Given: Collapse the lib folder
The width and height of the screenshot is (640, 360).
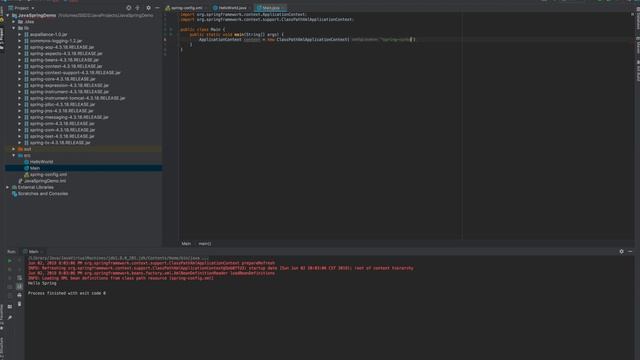Looking at the screenshot, I should point(14,28).
